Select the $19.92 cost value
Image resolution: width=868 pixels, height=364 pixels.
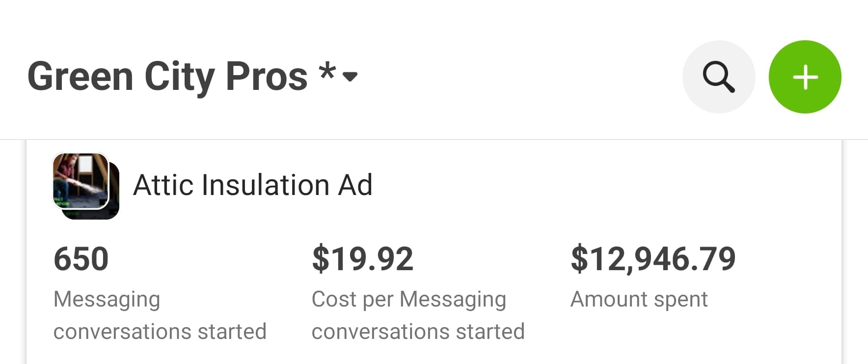point(362,259)
